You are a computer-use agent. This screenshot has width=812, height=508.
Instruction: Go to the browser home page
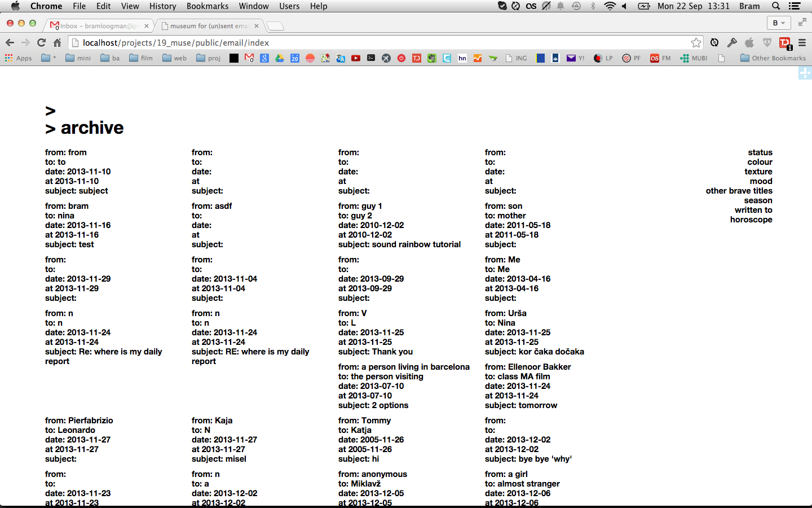click(x=57, y=43)
